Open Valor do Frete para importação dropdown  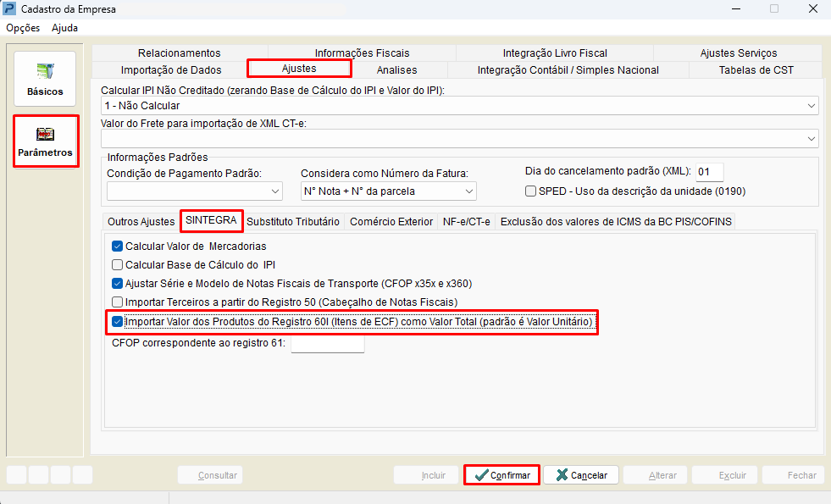(811, 139)
